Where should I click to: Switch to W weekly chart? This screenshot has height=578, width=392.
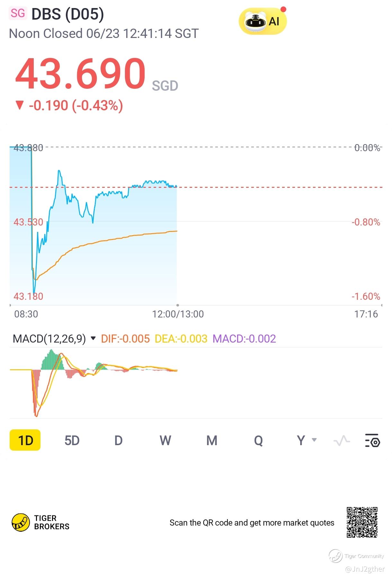pos(165,440)
